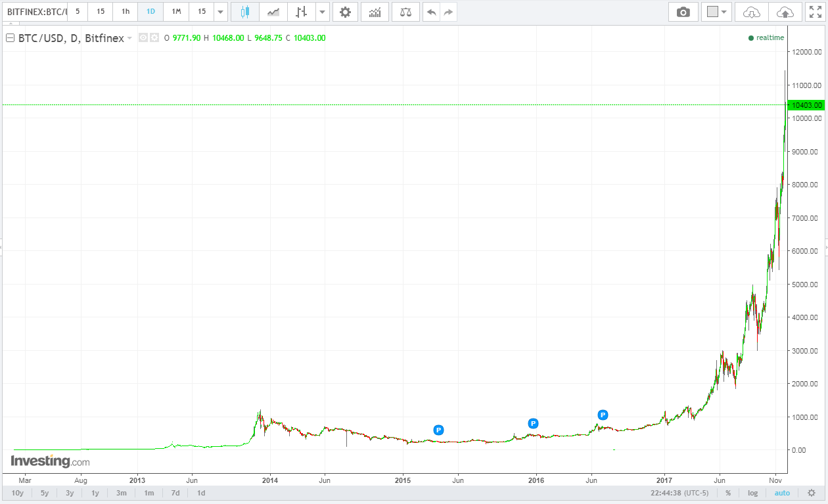Switch to the area chart type icon
828x504 pixels.
pyautogui.click(x=273, y=12)
